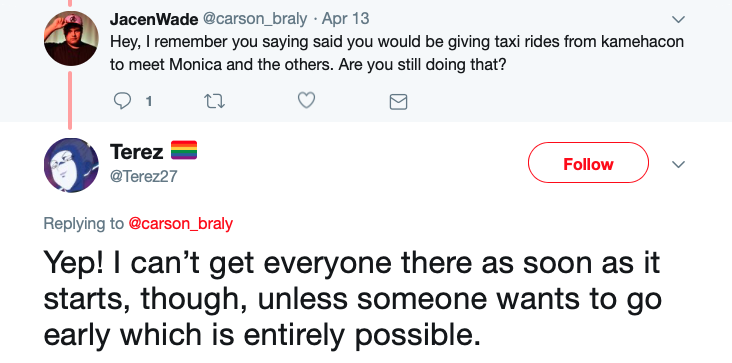This screenshot has height=363, width=732.
Task: Expand options chevron on JacenWade's tweet
Action: click(x=678, y=20)
